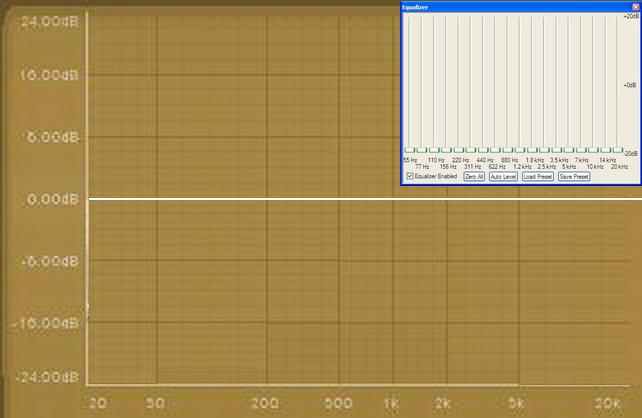Screen dimensions: 642x418
Task: Click the Zero All button
Action: [x=474, y=176]
